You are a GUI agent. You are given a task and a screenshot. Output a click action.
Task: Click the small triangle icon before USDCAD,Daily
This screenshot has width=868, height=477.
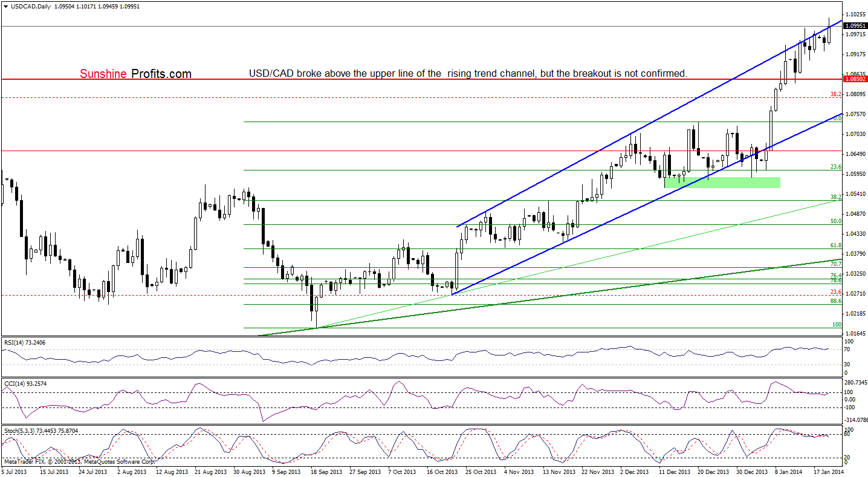coord(5,6)
